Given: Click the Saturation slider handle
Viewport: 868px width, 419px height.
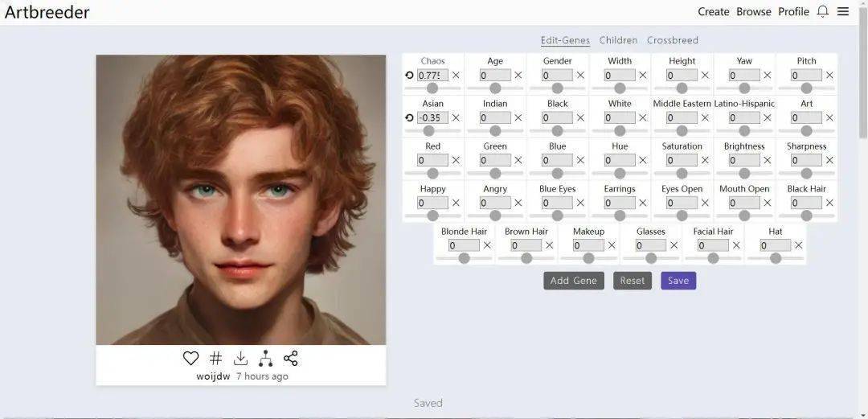Looking at the screenshot, I should [x=682, y=173].
